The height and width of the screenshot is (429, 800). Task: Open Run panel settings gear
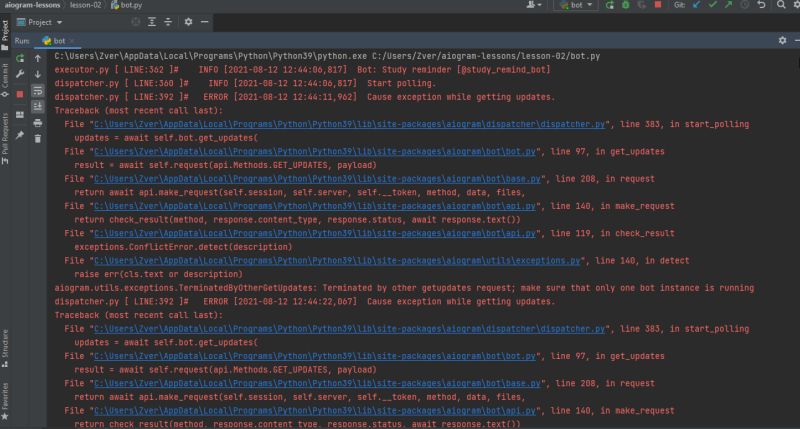click(783, 40)
